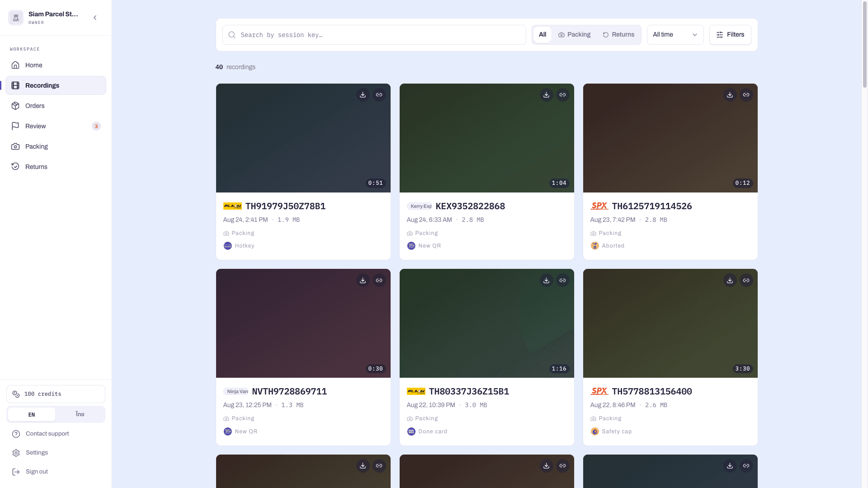Click the Hotkey trigger icon on TH91979J50Z78B1
The height and width of the screenshot is (488, 868).
click(228, 246)
